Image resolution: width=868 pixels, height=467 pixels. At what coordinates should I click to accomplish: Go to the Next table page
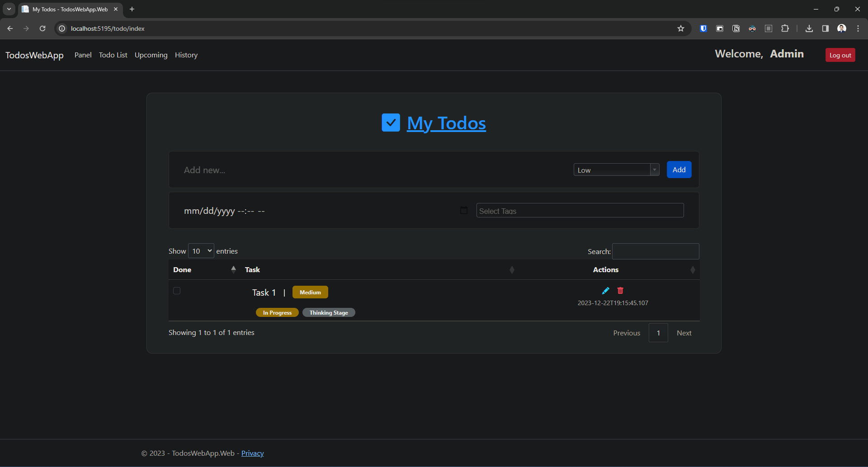tap(684, 333)
